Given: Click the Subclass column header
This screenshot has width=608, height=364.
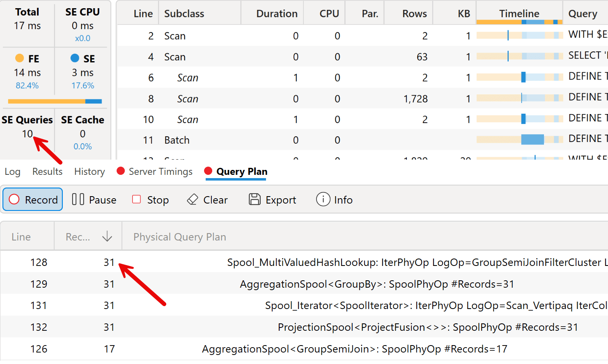Looking at the screenshot, I should [184, 14].
